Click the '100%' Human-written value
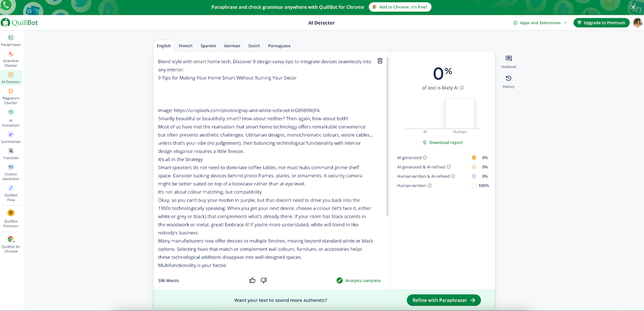 click(x=484, y=186)
